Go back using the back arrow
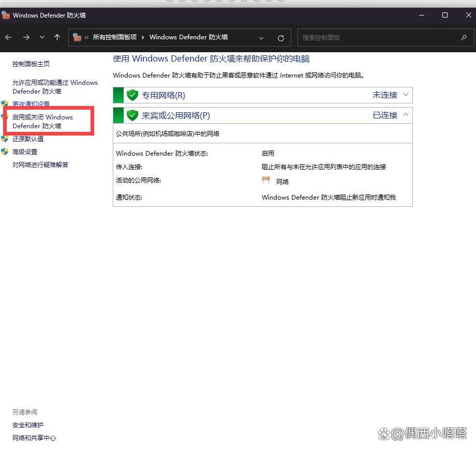Viewport: 476px width, 450px height. pos(8,37)
